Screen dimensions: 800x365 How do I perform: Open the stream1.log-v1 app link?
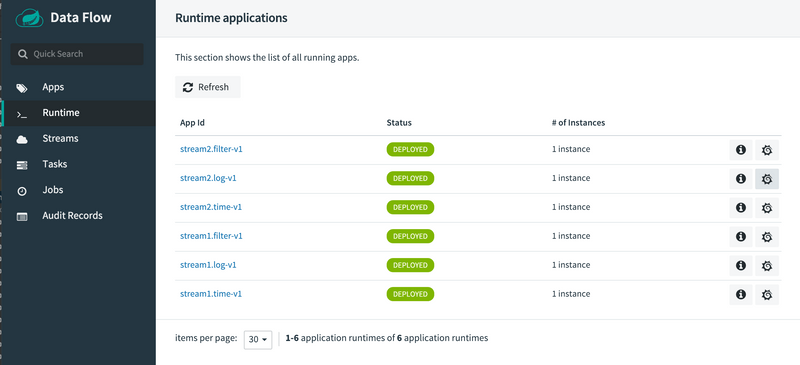[x=208, y=265]
